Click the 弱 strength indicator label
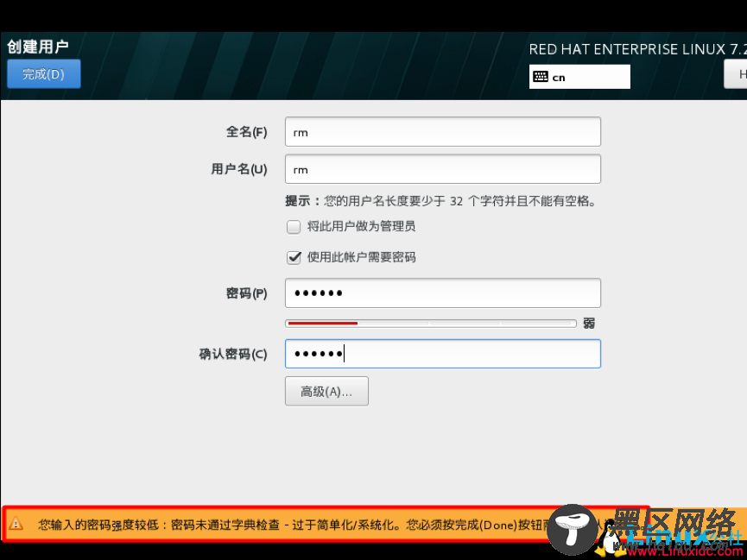The height and width of the screenshot is (560, 747). (x=589, y=324)
